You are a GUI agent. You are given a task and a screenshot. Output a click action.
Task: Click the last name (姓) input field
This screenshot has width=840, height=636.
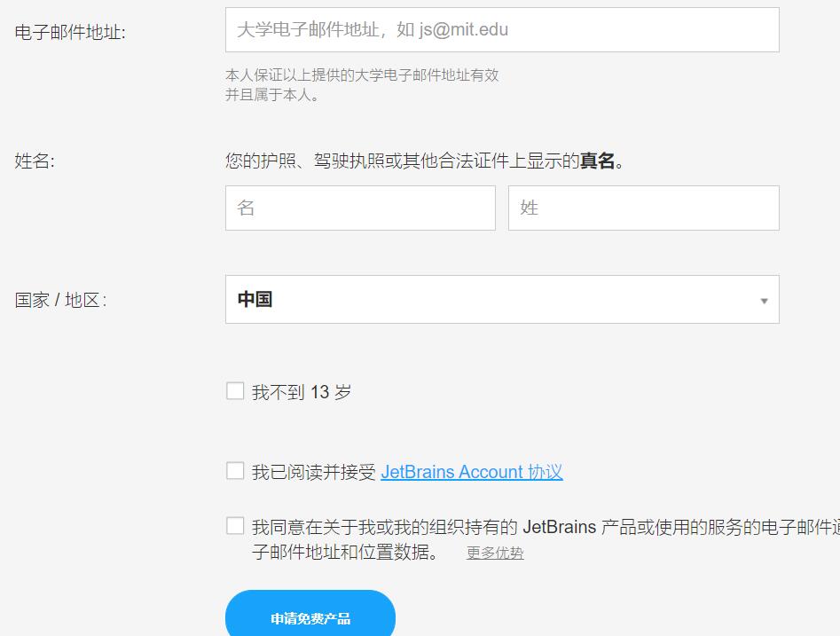(643, 208)
